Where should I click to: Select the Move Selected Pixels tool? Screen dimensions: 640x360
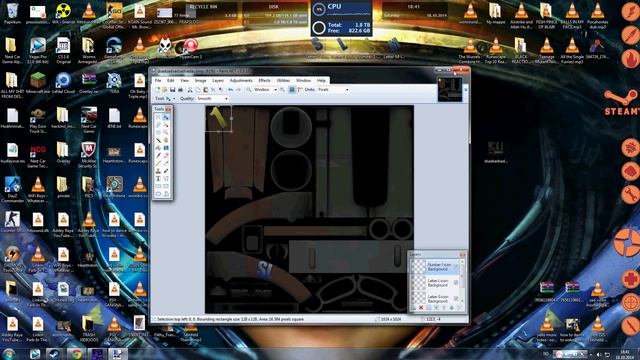166,117
